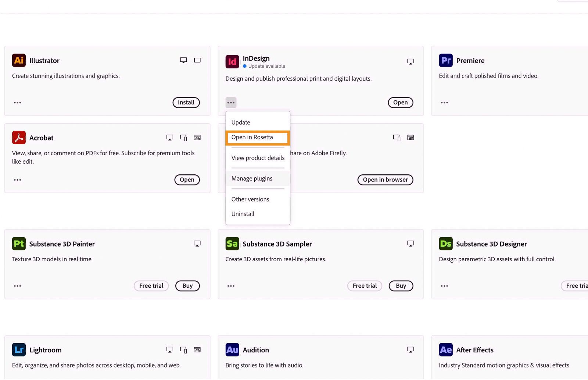588x380 pixels.
Task: Click Acrobat's web platform icon
Action: point(197,138)
